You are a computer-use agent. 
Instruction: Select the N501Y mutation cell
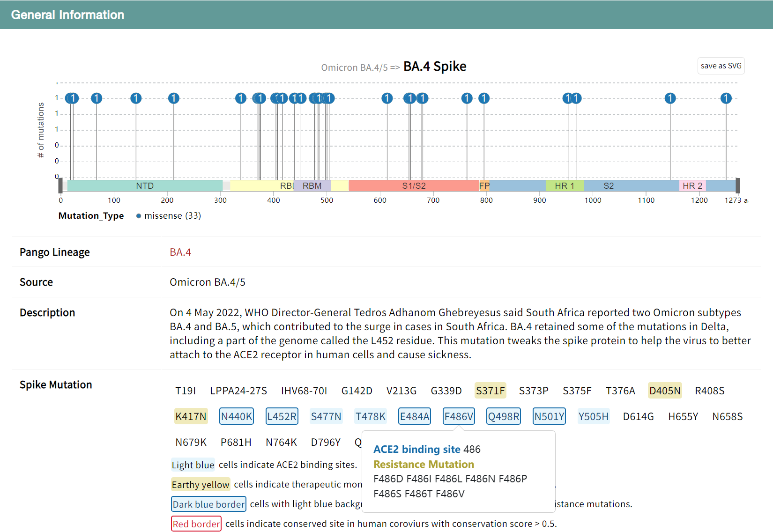(549, 416)
